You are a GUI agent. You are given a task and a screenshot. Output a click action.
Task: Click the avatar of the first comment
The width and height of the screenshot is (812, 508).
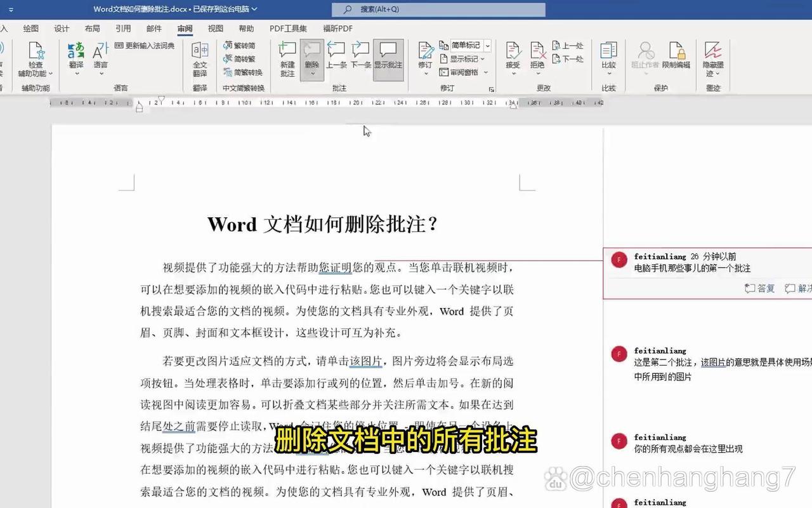point(619,260)
